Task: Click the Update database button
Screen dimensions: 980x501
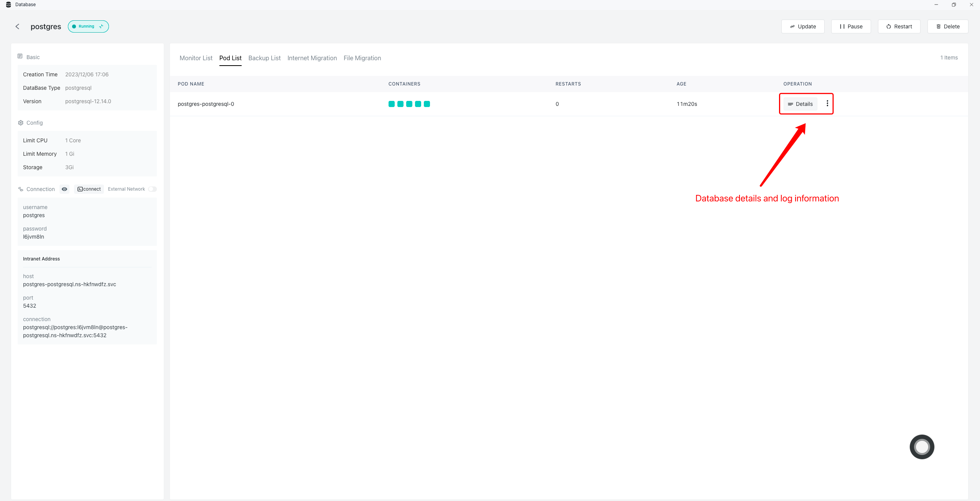Action: click(803, 26)
